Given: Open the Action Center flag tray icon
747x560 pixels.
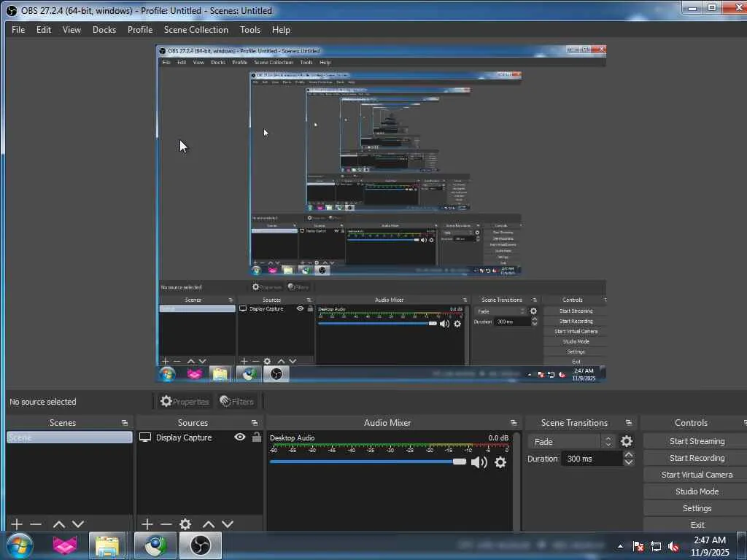Looking at the screenshot, I should [638, 547].
